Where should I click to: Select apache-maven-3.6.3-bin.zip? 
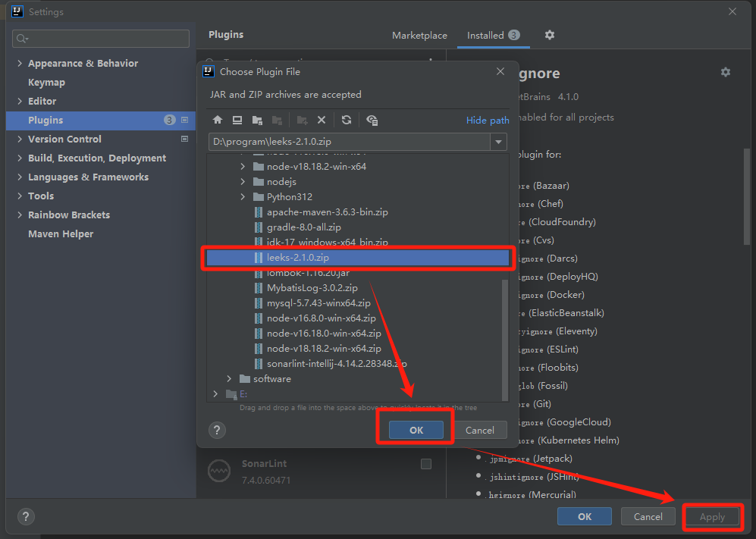[328, 212]
